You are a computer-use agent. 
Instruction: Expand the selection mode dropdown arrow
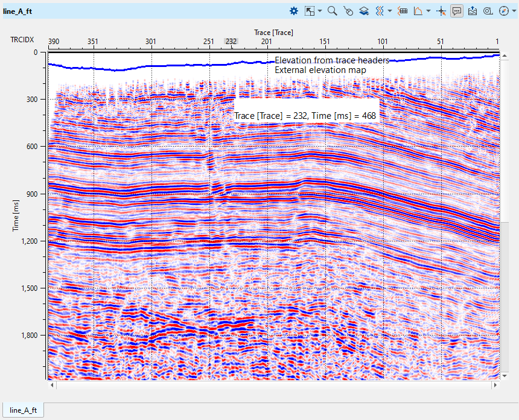coord(320,11)
